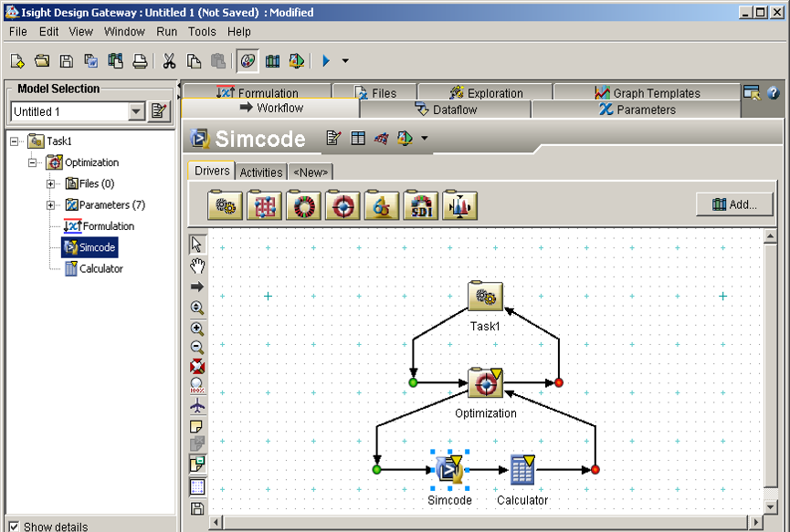
Task: Pick the Monte Carlo roulette driver icon
Action: 303,204
